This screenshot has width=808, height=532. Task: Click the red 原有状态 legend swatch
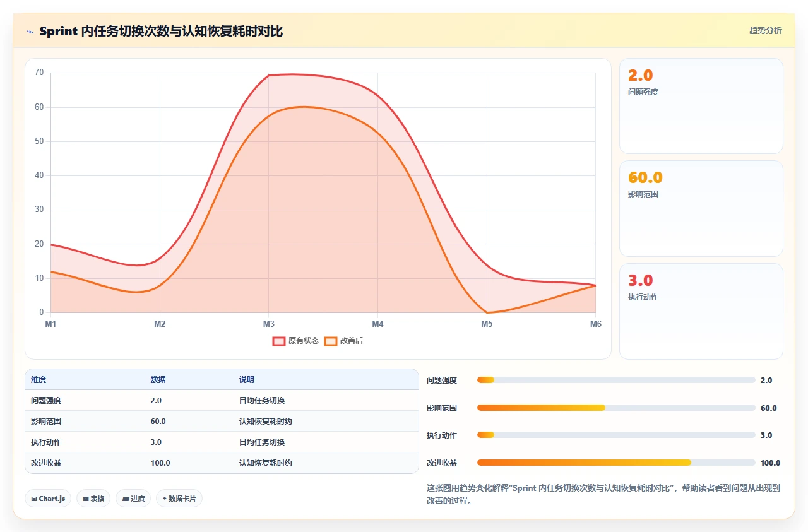[279, 341]
